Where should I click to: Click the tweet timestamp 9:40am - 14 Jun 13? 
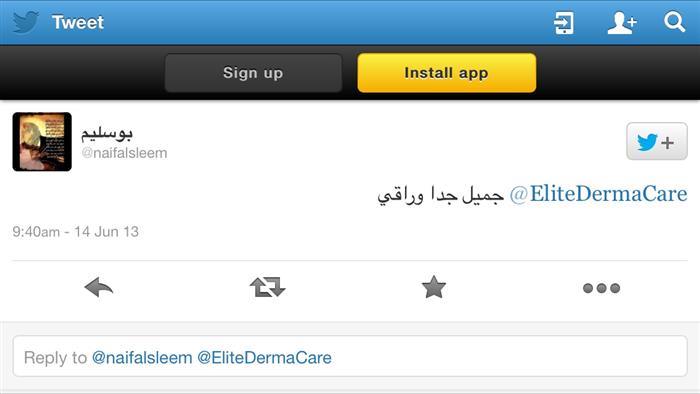(x=75, y=232)
